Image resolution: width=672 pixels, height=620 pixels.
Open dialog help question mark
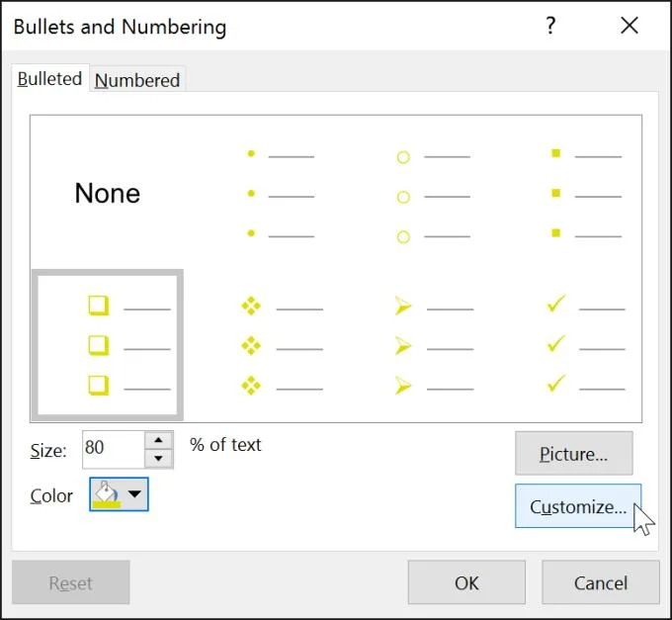coord(550,26)
